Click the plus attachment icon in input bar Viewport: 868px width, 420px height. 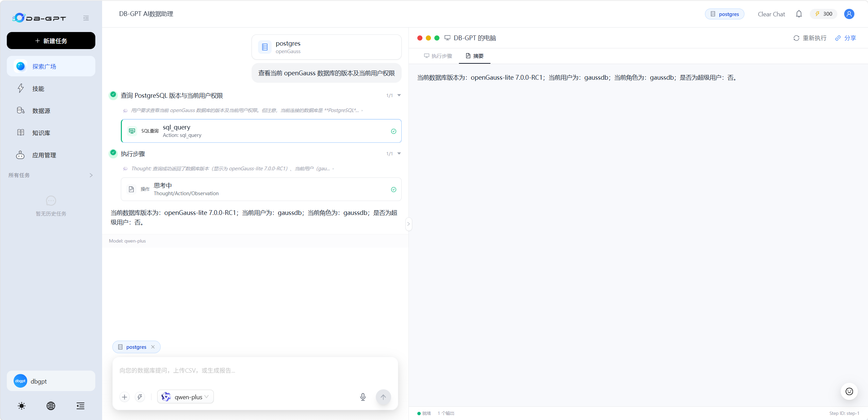pos(125,397)
